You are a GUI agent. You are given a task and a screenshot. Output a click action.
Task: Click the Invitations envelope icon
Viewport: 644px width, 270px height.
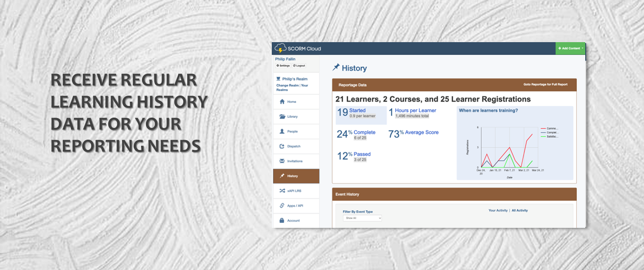(x=282, y=161)
